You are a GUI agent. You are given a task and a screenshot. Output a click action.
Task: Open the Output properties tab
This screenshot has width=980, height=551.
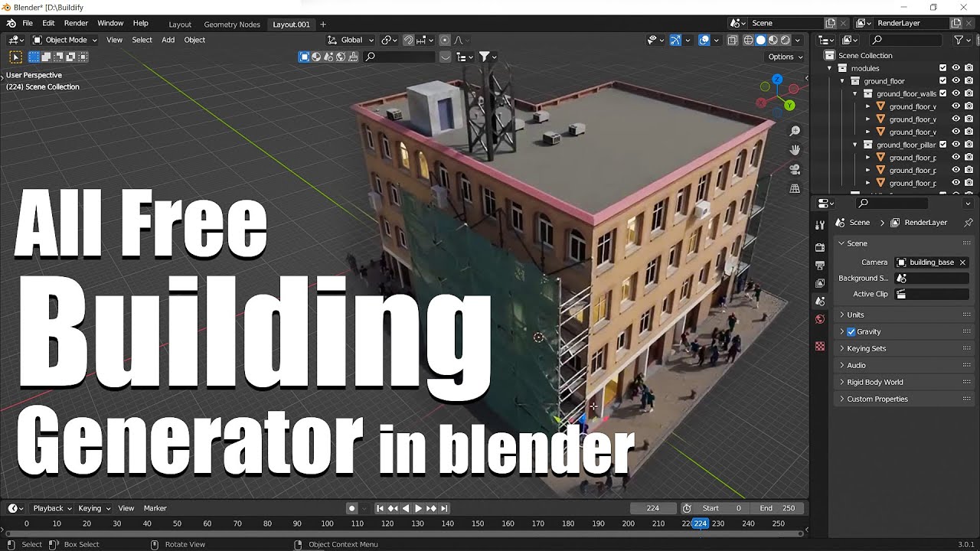820,266
